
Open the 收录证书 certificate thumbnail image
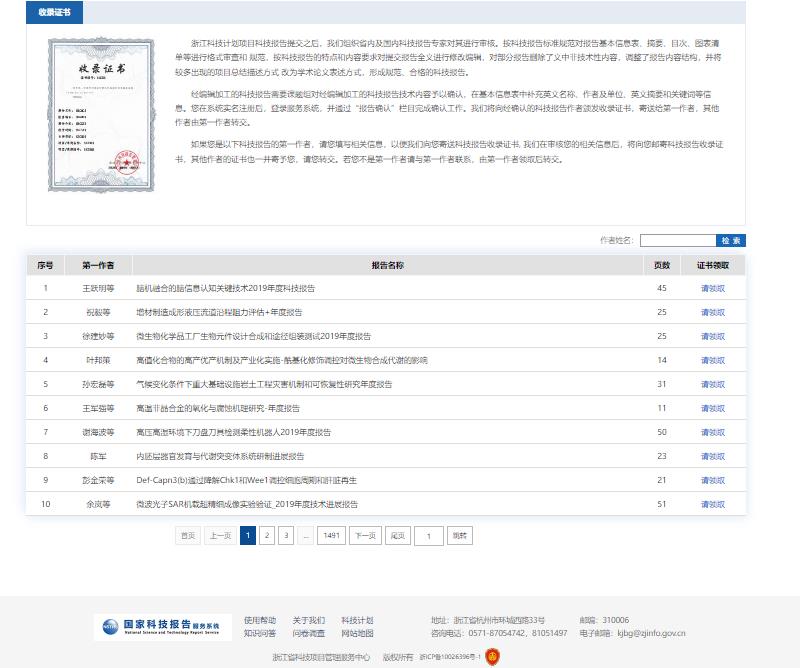(97, 111)
